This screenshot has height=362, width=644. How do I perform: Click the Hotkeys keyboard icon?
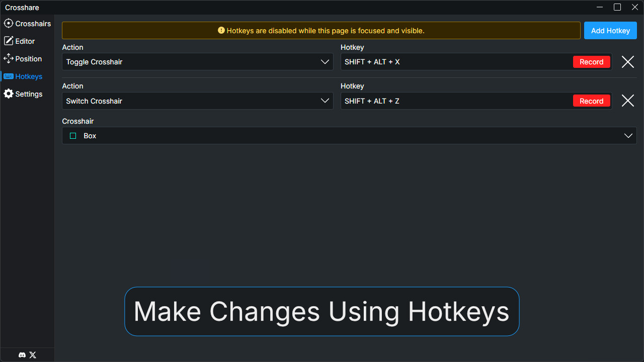tap(9, 76)
